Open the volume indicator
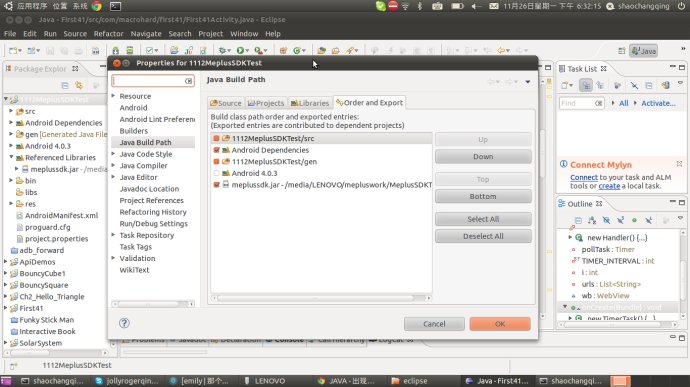Screen dimensions: 690x387 click(476, 6)
